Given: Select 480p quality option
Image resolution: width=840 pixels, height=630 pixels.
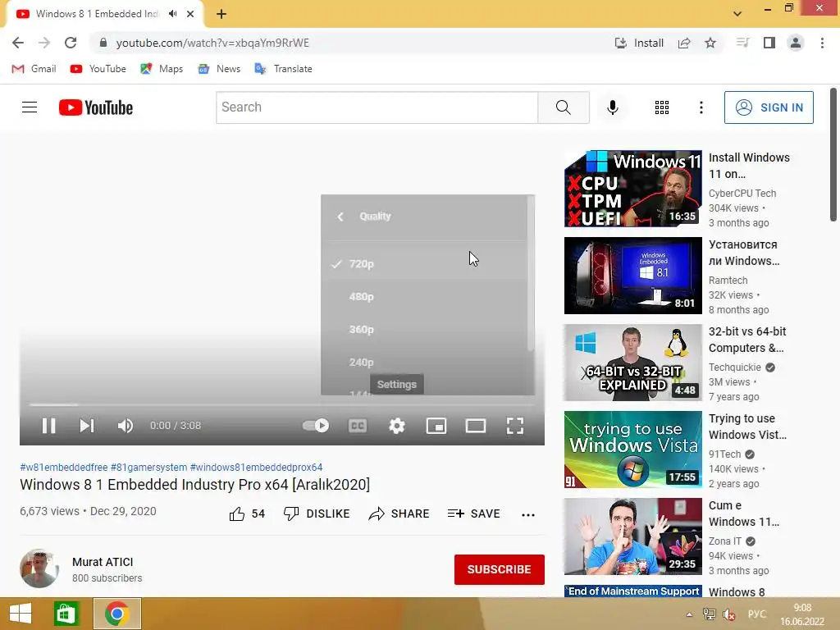Looking at the screenshot, I should 424,296.
